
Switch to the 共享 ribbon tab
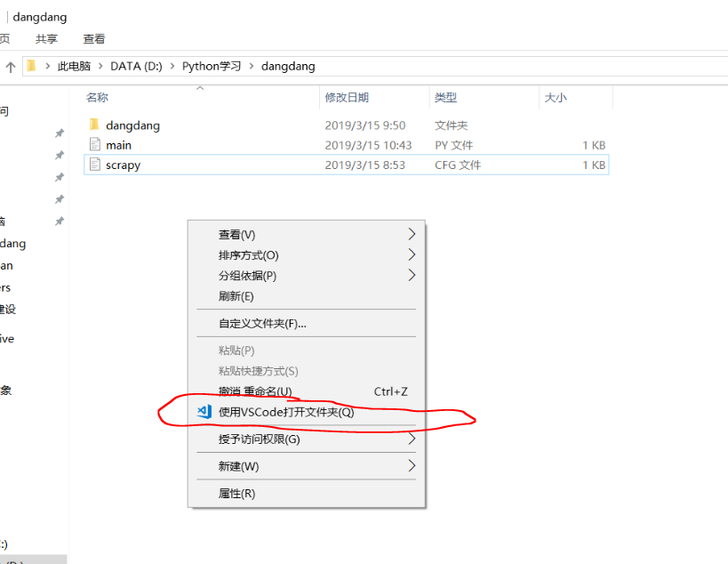point(46,38)
